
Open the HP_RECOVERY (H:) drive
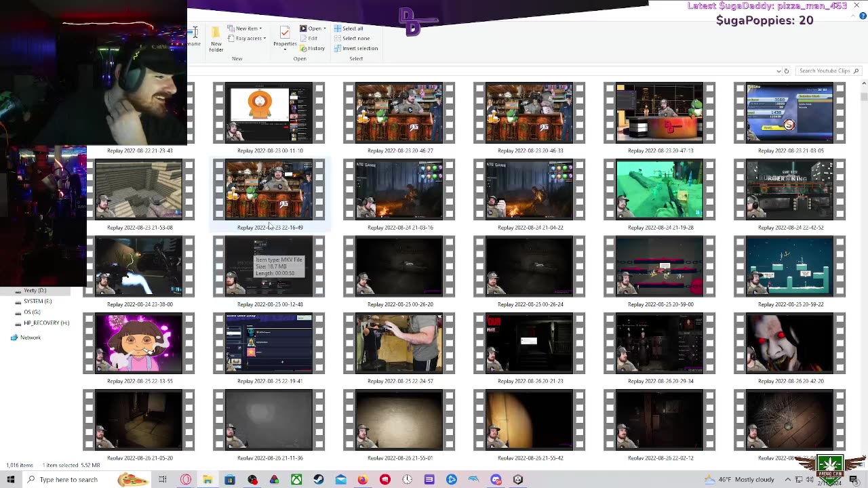click(x=45, y=323)
